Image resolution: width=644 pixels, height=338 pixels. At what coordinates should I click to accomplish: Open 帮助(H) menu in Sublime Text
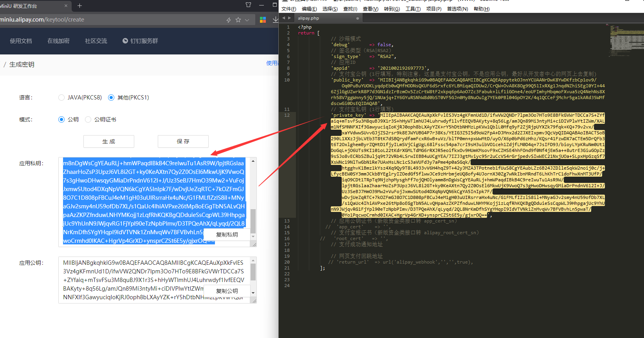[482, 9]
